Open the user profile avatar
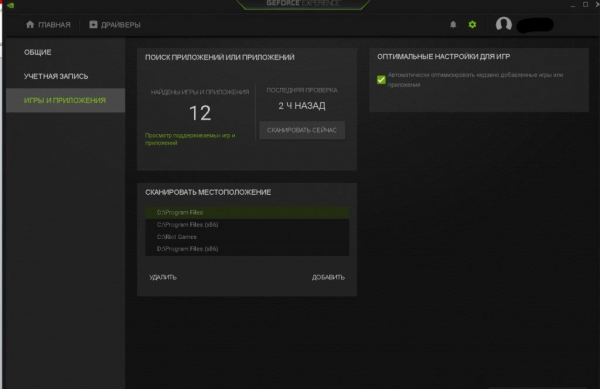The image size is (600, 389). [504, 24]
